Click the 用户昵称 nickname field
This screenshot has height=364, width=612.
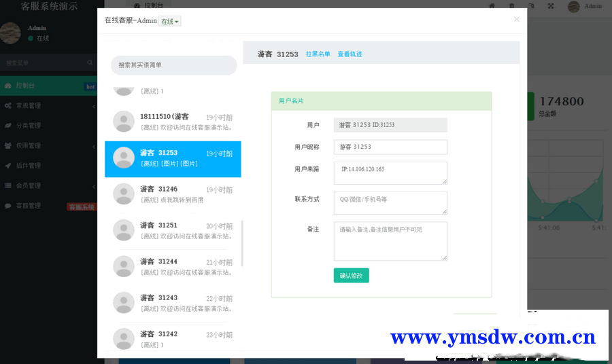coord(390,147)
